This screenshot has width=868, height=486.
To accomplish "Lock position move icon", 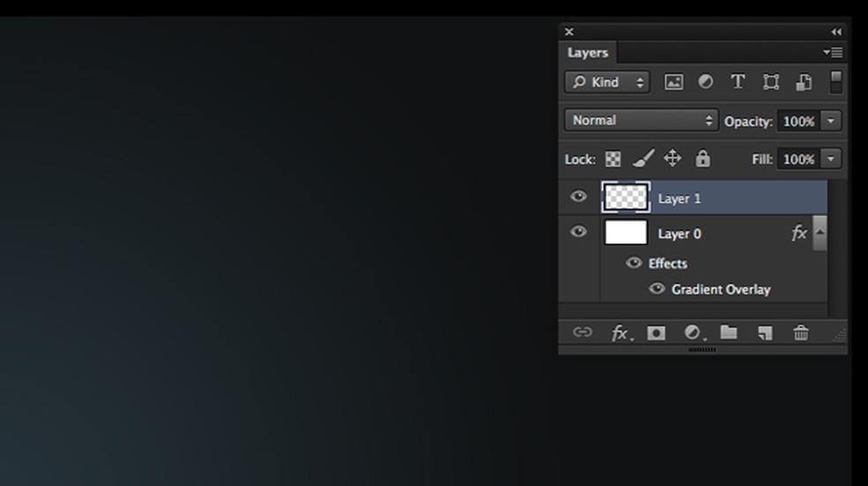I will (x=672, y=158).
